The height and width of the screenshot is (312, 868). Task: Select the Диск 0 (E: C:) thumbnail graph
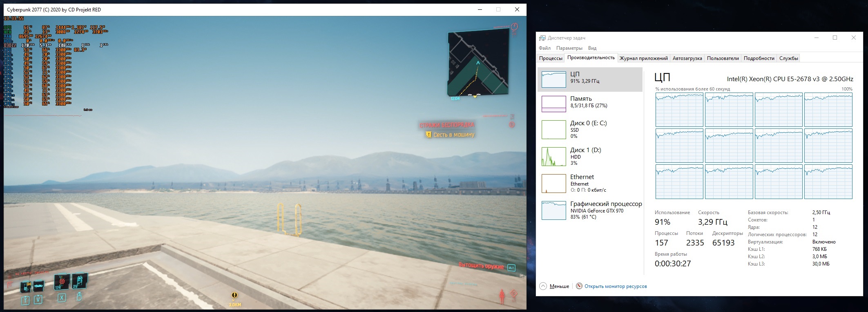553,130
